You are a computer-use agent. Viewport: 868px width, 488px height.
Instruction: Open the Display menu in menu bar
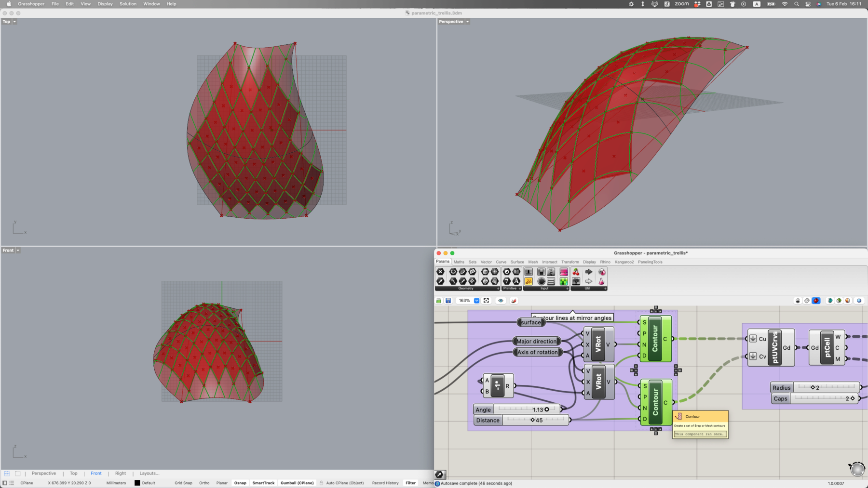click(x=105, y=4)
